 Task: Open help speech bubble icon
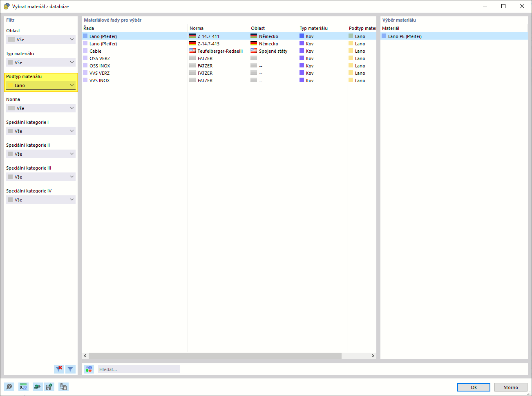point(9,387)
